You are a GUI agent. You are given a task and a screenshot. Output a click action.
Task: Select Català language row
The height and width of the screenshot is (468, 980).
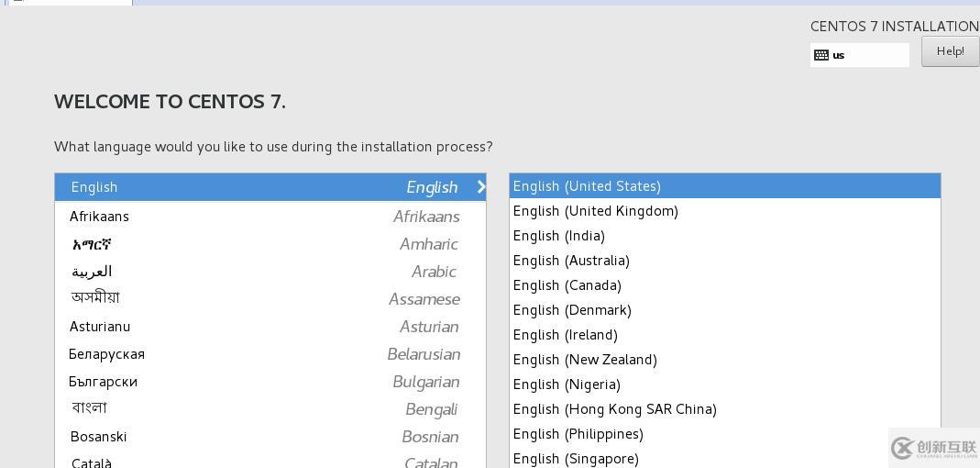[270, 461]
